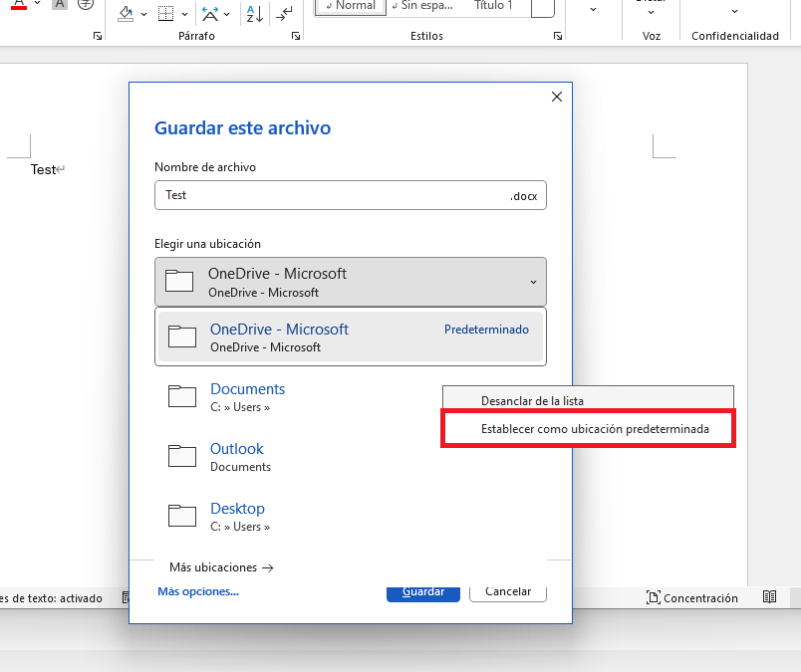Click the text predictions status entry

tap(51, 598)
